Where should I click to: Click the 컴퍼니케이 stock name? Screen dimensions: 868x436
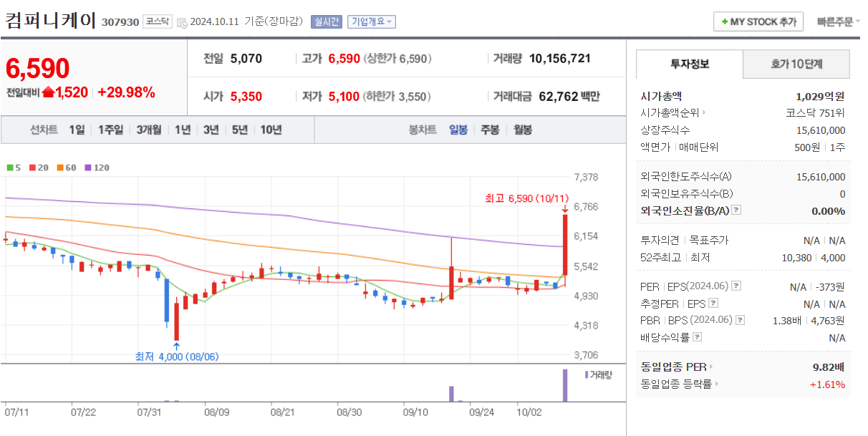(50, 21)
